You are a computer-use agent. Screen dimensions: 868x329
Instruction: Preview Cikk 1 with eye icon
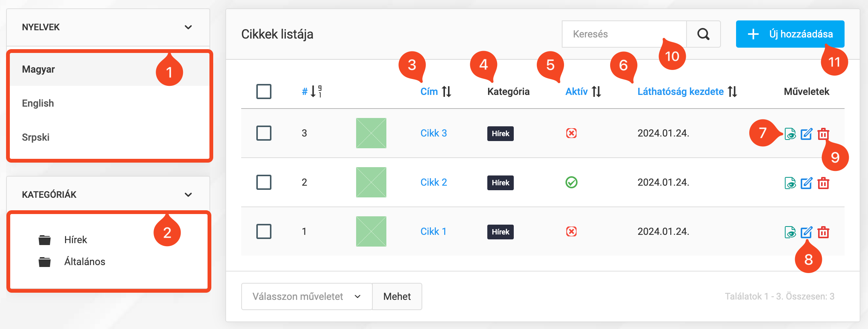pos(790,232)
